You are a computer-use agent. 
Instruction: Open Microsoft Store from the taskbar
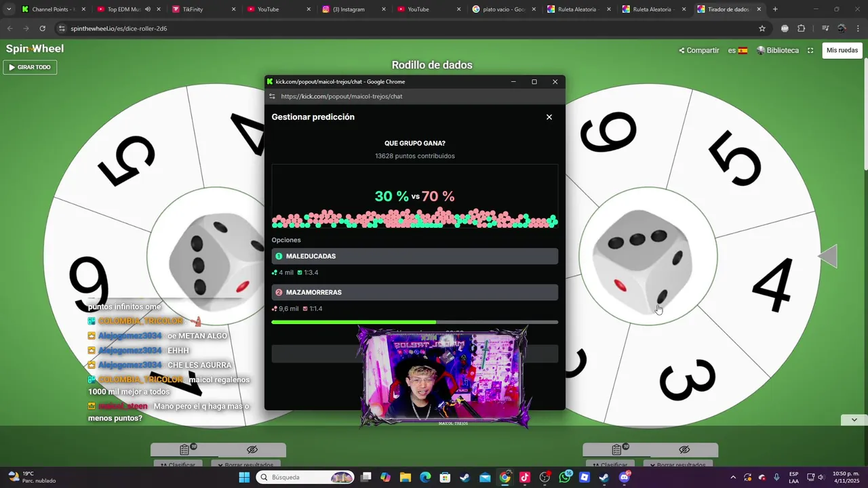coord(445,477)
